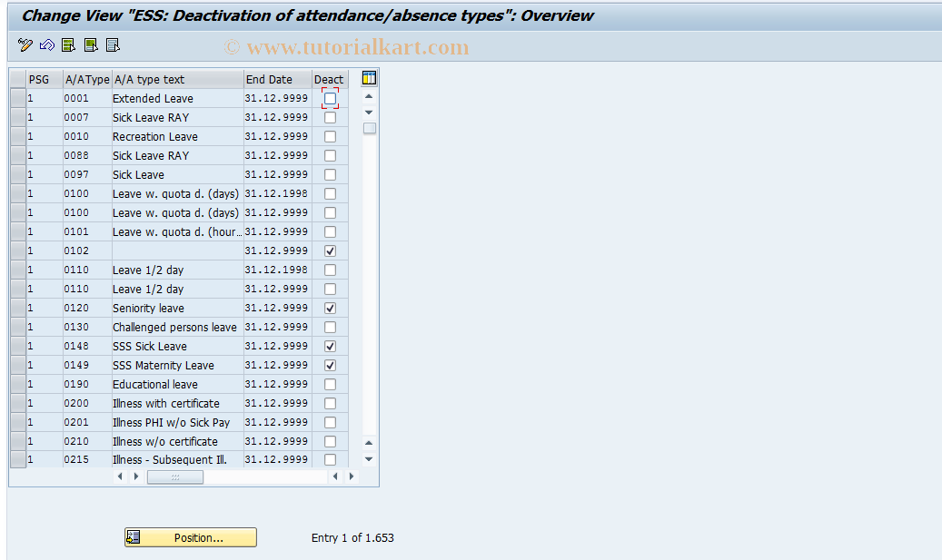Click A/A type 0010 cell
The width and height of the screenshot is (942, 560).
pyautogui.click(x=87, y=136)
